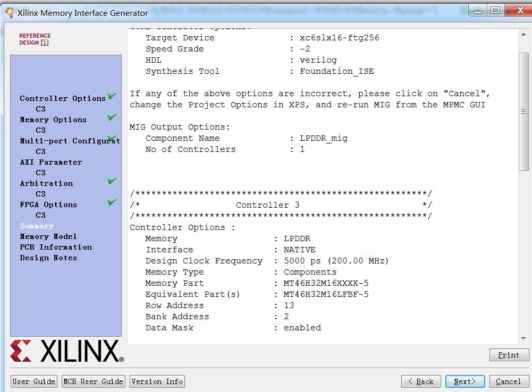Select C3 under FPGA Options
Image resolution: width=532 pixels, height=392 pixels.
coord(41,215)
